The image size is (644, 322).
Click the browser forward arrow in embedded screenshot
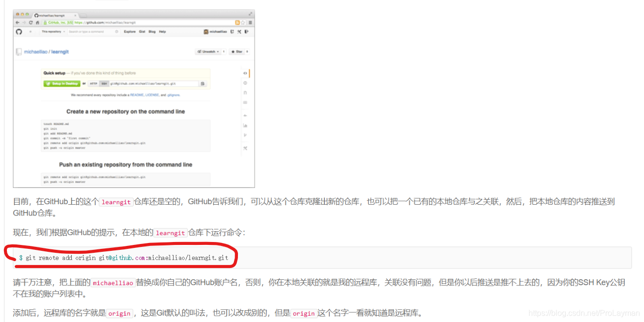(x=24, y=23)
